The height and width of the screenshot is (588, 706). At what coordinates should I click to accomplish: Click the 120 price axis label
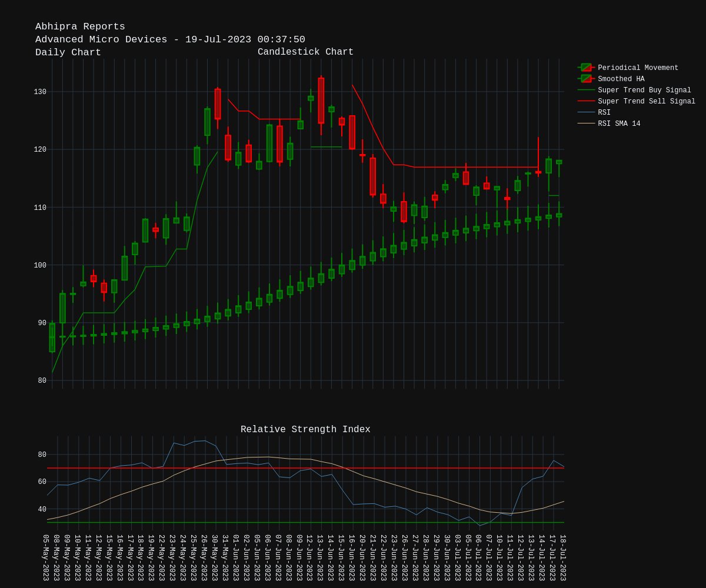[40, 150]
